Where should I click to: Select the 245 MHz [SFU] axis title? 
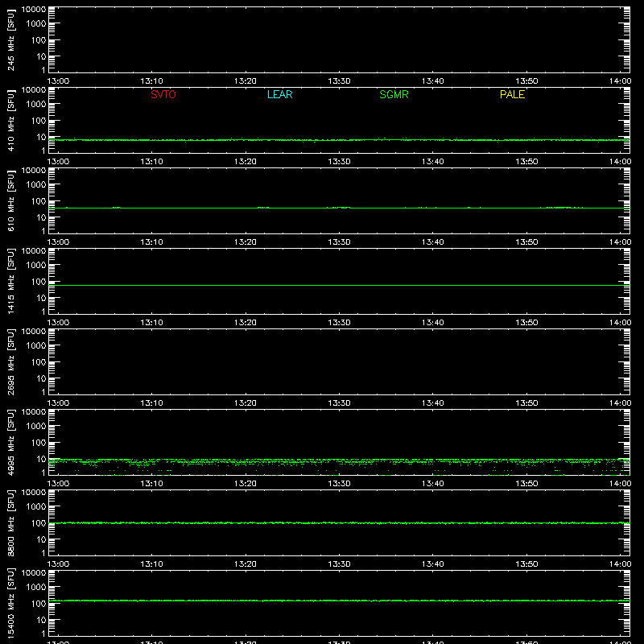tap(10, 40)
